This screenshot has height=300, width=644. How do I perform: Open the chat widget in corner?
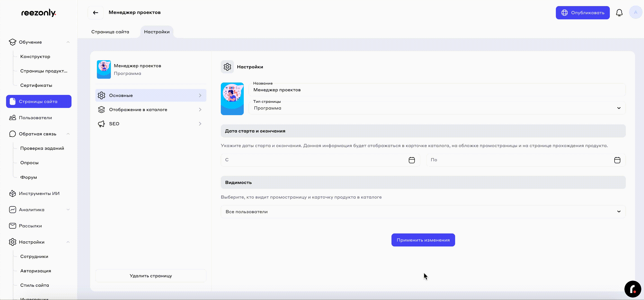(x=633, y=289)
